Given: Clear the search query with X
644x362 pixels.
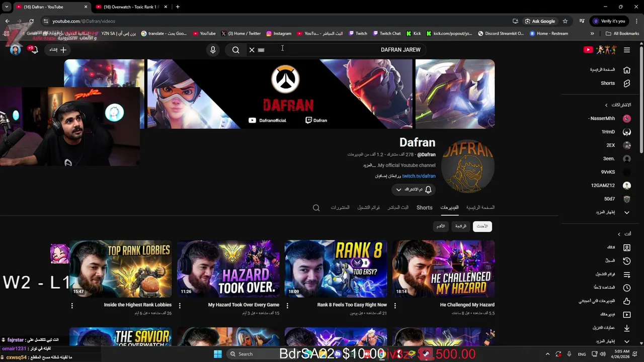Looking at the screenshot, I should (252, 50).
